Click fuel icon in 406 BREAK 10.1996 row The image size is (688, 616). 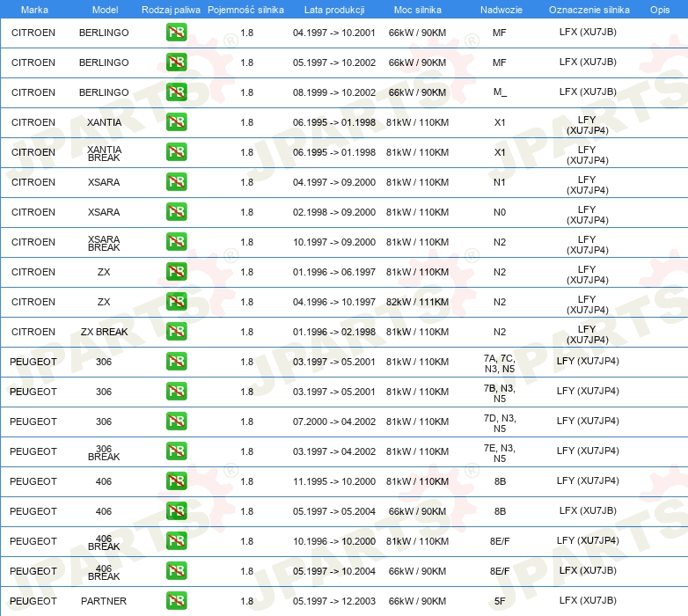pyautogui.click(x=176, y=541)
